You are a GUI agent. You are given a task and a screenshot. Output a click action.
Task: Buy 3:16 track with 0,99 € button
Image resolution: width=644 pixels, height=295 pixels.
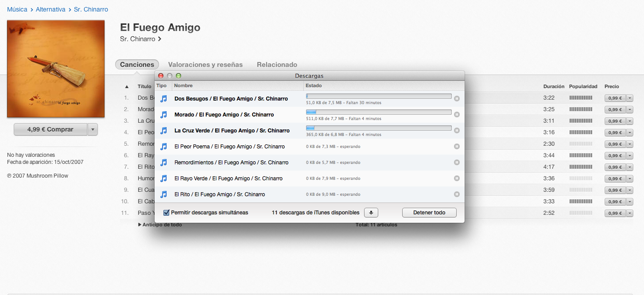point(615,132)
